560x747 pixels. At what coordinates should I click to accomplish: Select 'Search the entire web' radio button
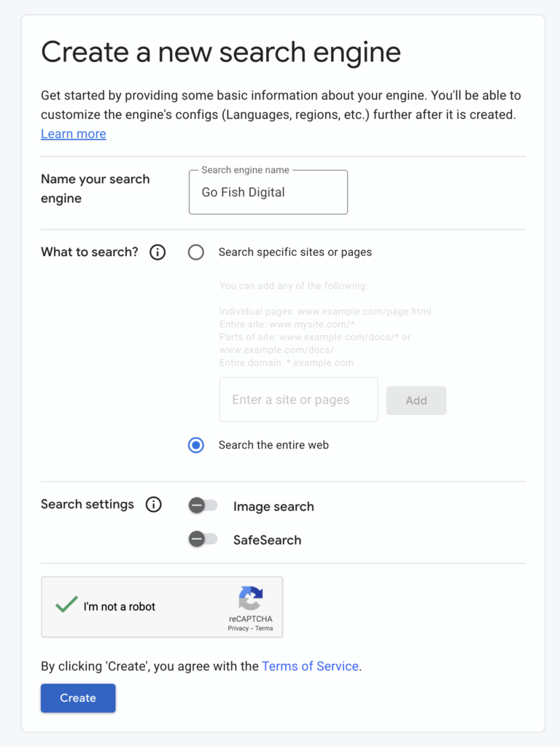click(x=196, y=445)
